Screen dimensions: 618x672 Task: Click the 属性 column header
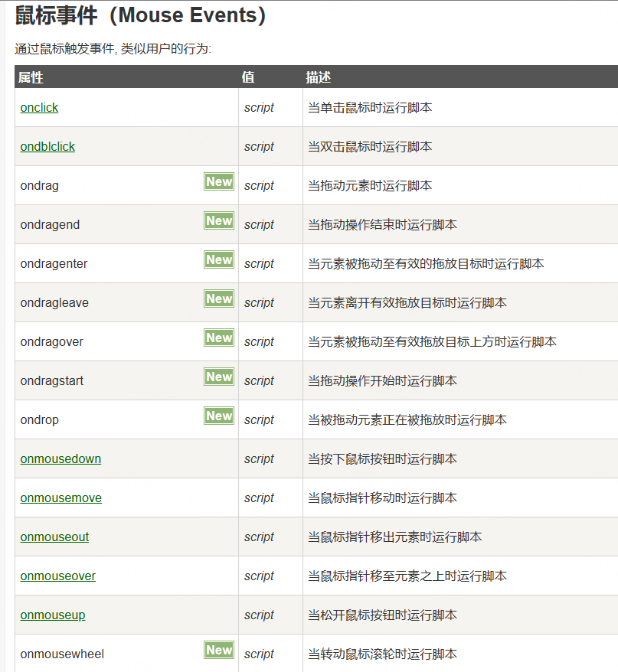pos(31,77)
